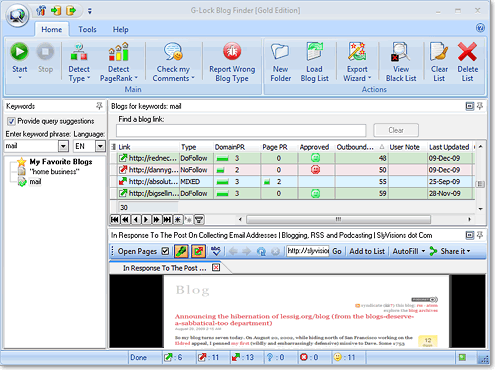The height and width of the screenshot is (375, 500).
Task: Click the green Start button
Action: tap(19, 52)
